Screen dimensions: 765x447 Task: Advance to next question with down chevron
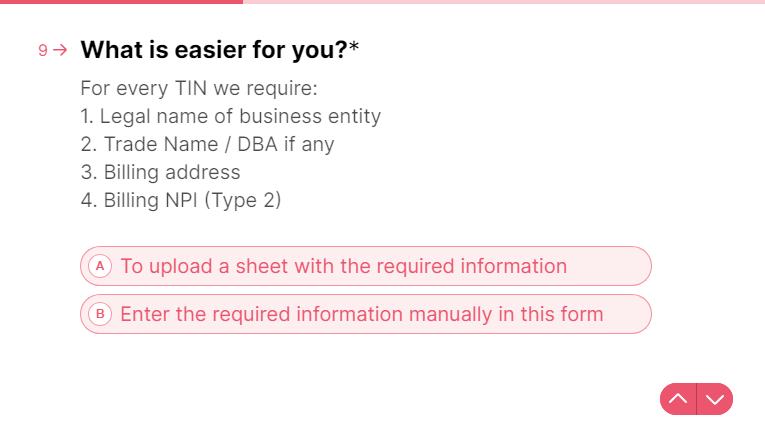pos(715,399)
